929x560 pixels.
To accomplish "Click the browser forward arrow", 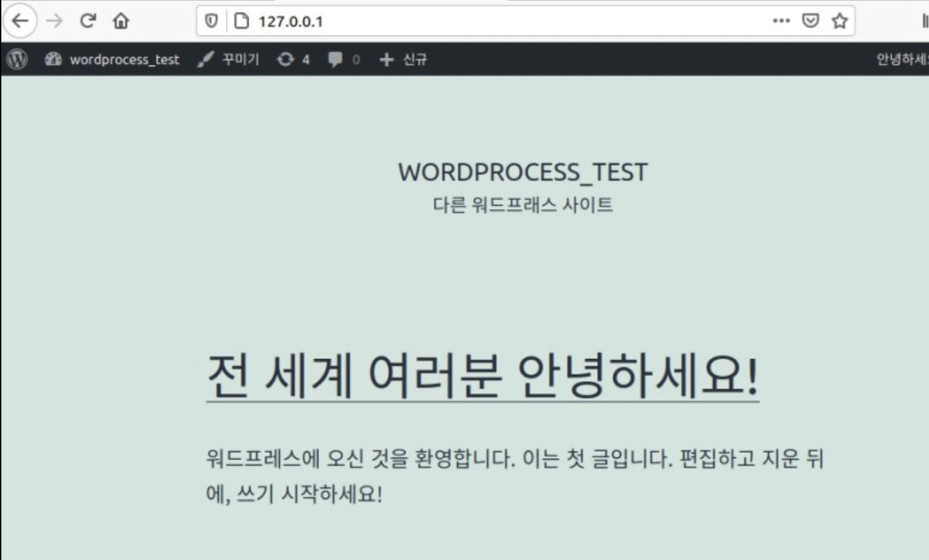I will [x=55, y=21].
